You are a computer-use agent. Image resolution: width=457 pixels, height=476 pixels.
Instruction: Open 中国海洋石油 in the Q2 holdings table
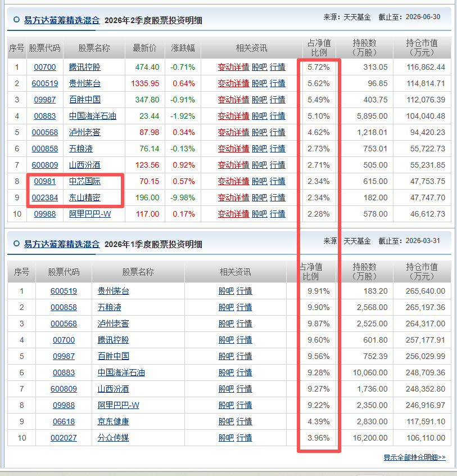click(93, 116)
